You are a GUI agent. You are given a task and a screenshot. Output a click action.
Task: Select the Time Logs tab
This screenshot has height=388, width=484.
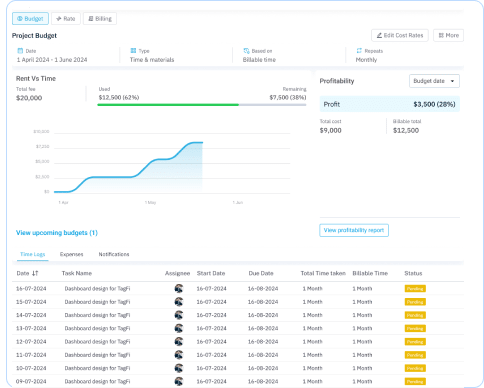(33, 254)
